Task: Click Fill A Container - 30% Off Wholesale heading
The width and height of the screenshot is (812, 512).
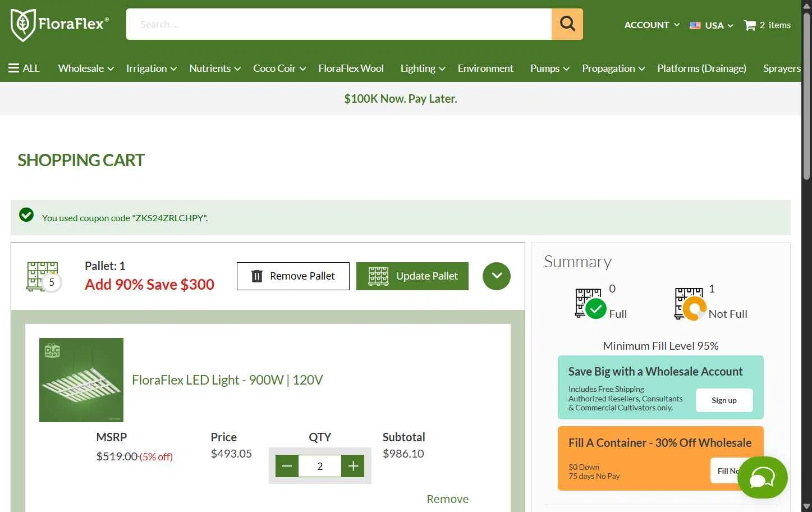Action: pyautogui.click(x=660, y=443)
